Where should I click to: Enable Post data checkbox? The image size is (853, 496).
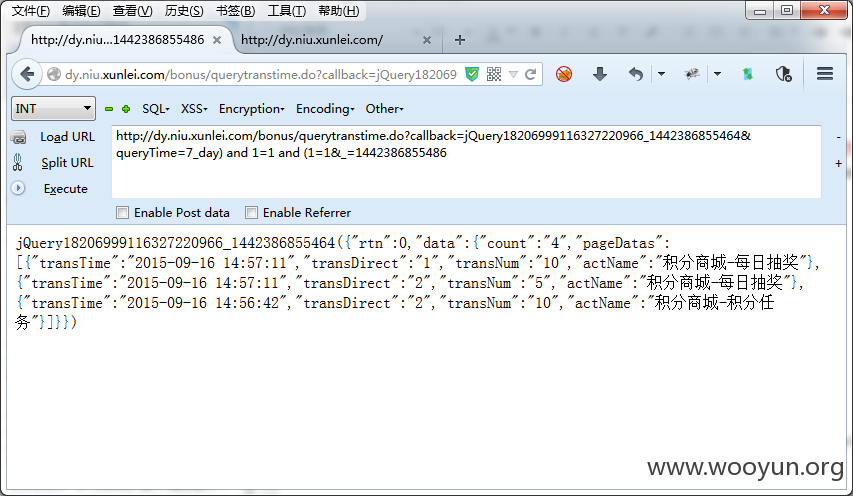click(122, 213)
